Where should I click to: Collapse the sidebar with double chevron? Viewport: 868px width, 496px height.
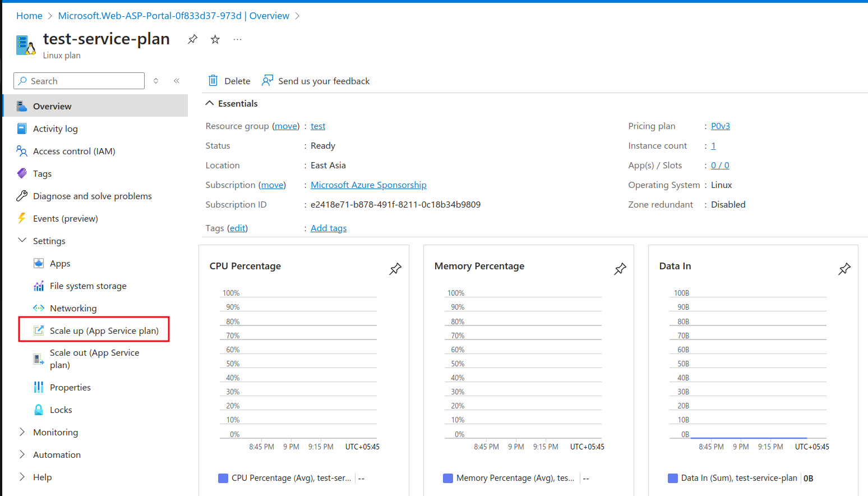(177, 81)
